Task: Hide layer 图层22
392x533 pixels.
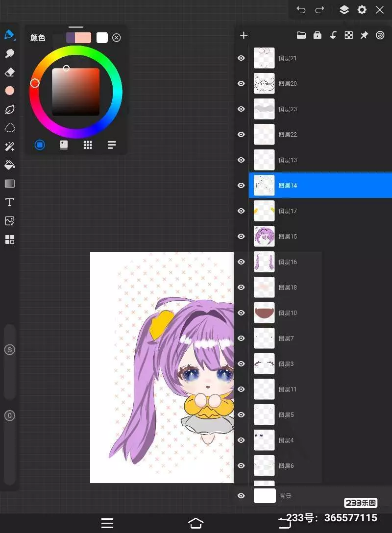Action: coord(241,135)
